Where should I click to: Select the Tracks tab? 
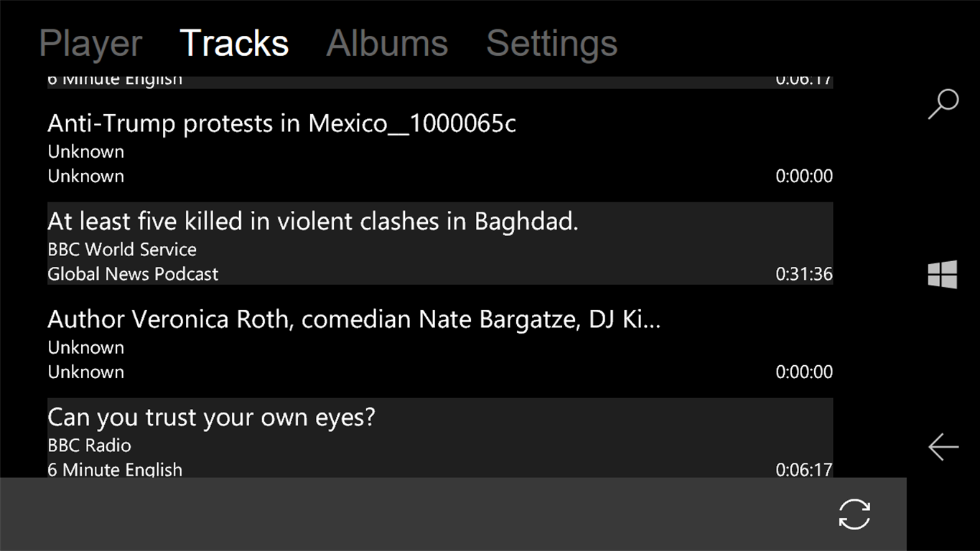click(x=234, y=43)
